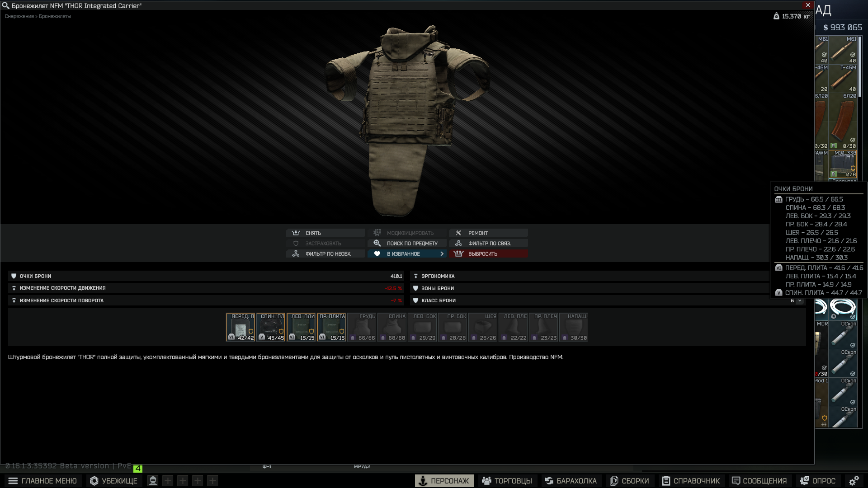The height and width of the screenshot is (488, 868).
Task: Select the T-46M ammo stack of 40
Action: pyautogui.click(x=843, y=79)
